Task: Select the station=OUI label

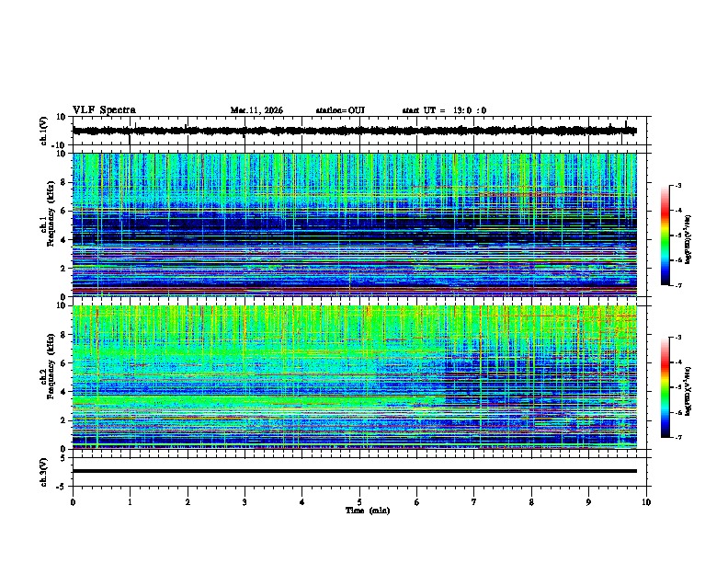Action: pyautogui.click(x=340, y=110)
